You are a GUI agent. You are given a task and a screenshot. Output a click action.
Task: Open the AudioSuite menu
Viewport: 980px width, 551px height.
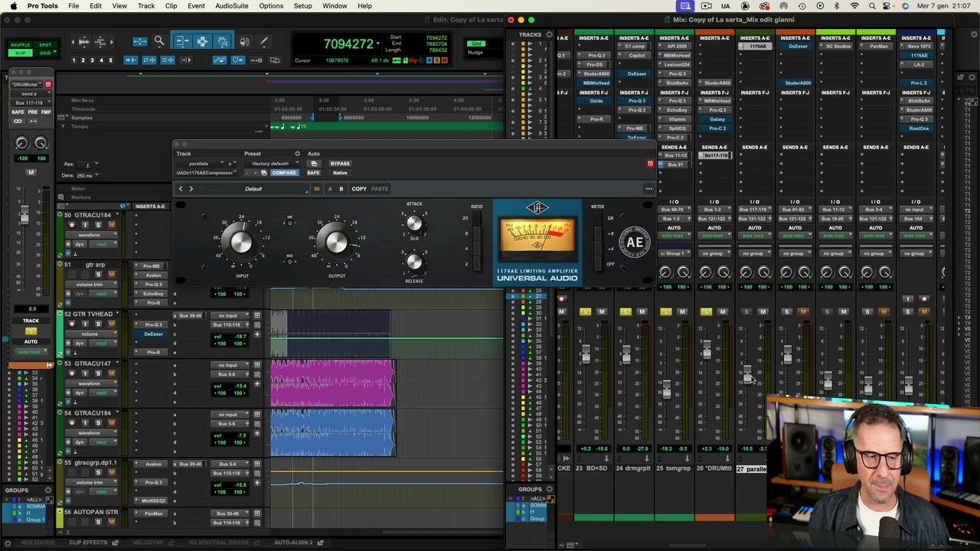(x=231, y=6)
